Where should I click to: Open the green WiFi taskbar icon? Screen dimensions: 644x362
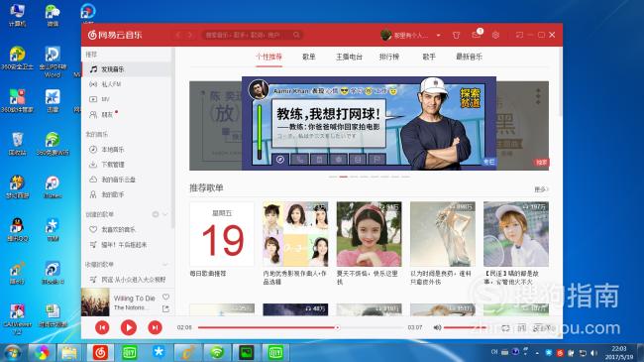coord(217,352)
